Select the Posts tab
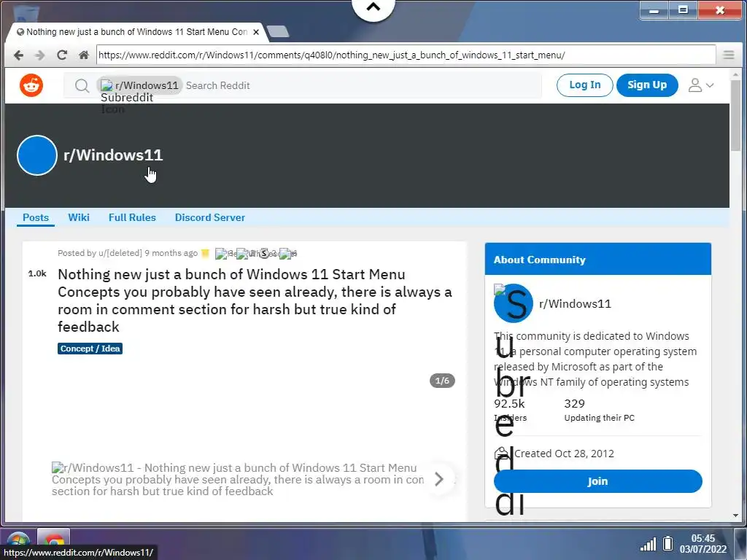The height and width of the screenshot is (560, 747). tap(36, 217)
